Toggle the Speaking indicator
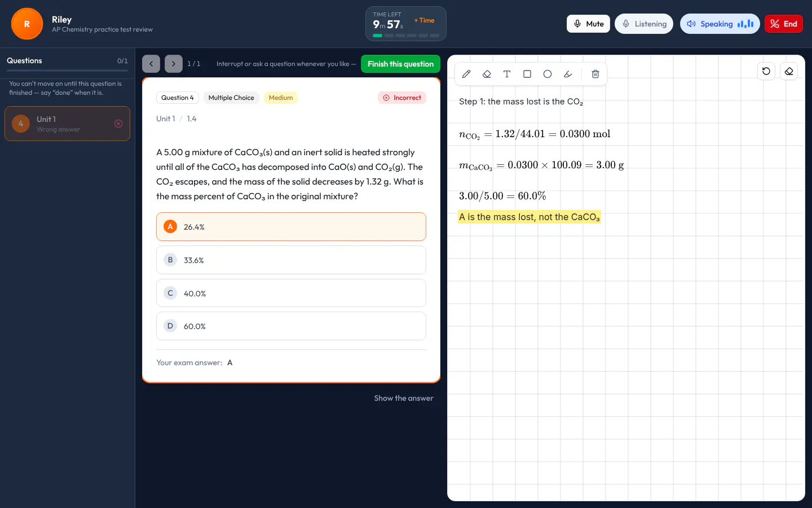The width and height of the screenshot is (812, 508). pos(720,24)
